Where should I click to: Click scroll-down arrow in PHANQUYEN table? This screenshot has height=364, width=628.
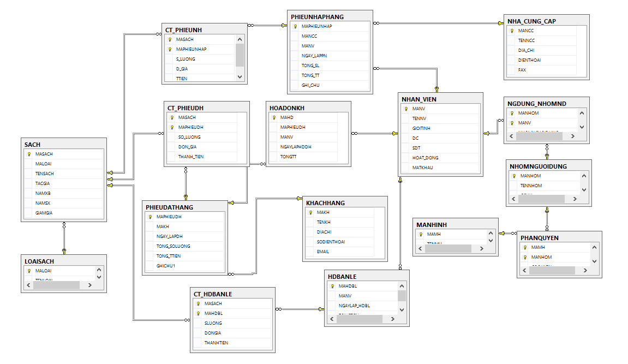[594, 261]
